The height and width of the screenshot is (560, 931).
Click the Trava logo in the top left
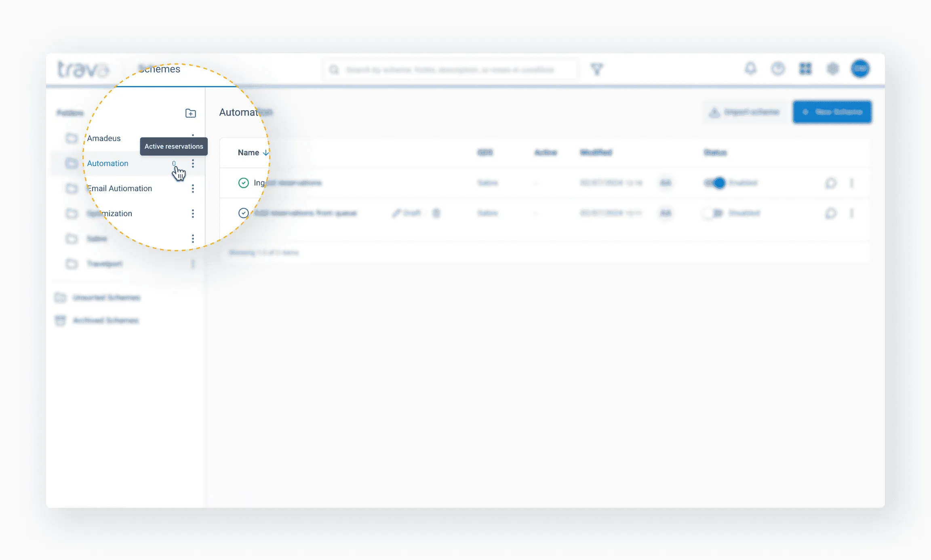point(83,69)
